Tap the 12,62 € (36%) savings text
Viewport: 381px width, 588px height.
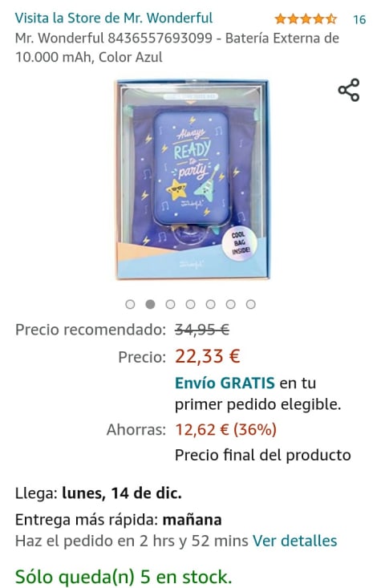click(x=225, y=429)
